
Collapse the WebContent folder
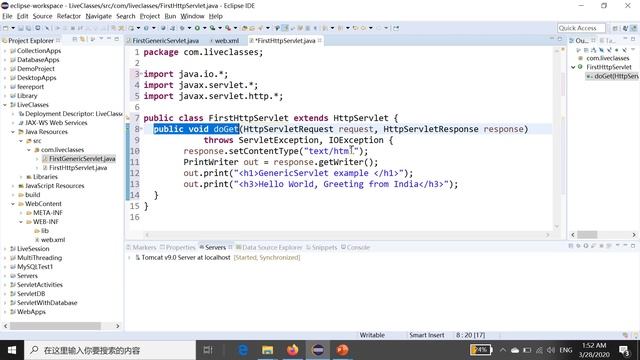point(13,204)
